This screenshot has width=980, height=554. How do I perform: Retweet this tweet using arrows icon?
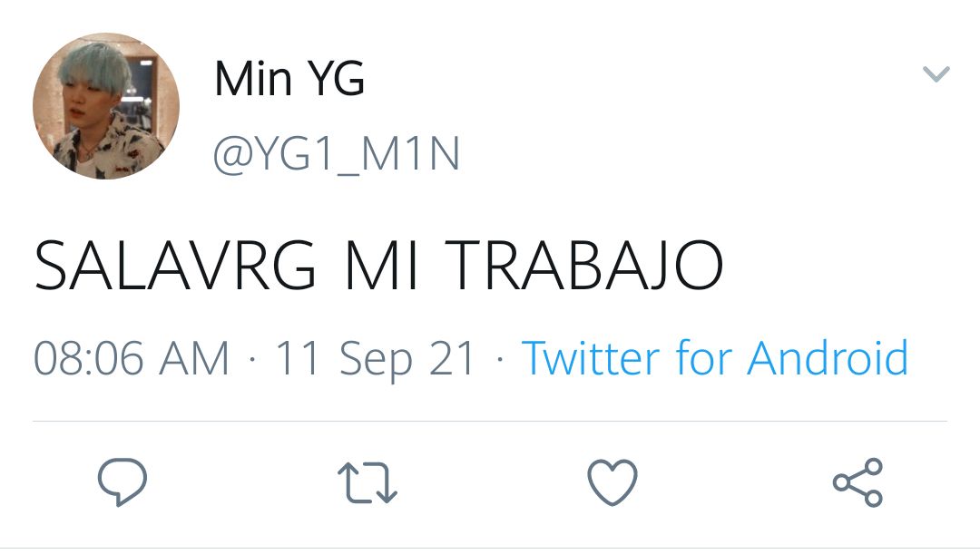(x=367, y=482)
